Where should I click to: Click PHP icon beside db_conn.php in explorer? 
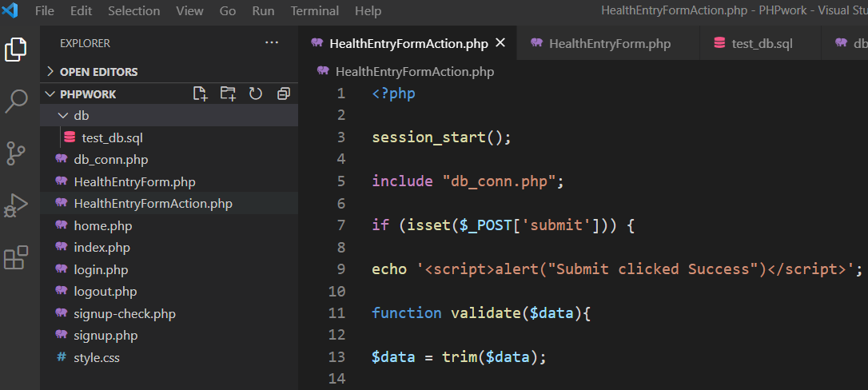click(x=62, y=159)
